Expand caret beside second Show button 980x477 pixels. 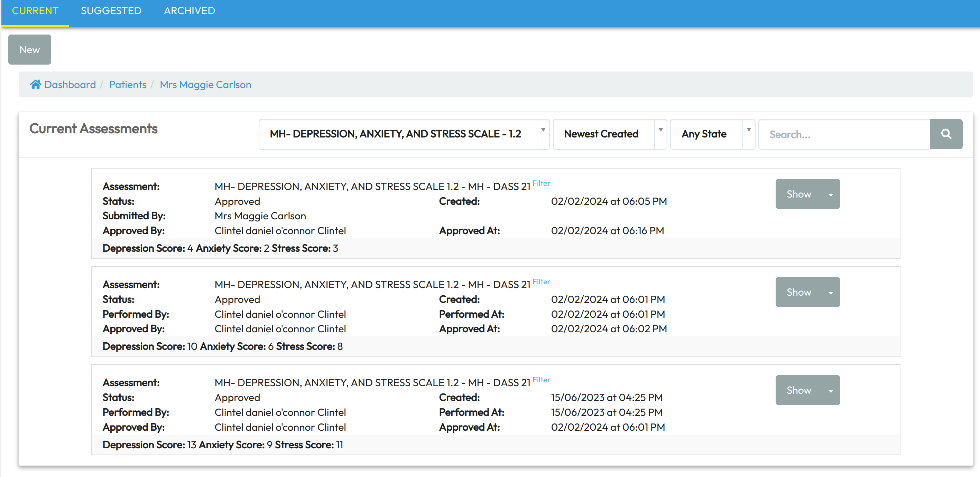(x=831, y=292)
